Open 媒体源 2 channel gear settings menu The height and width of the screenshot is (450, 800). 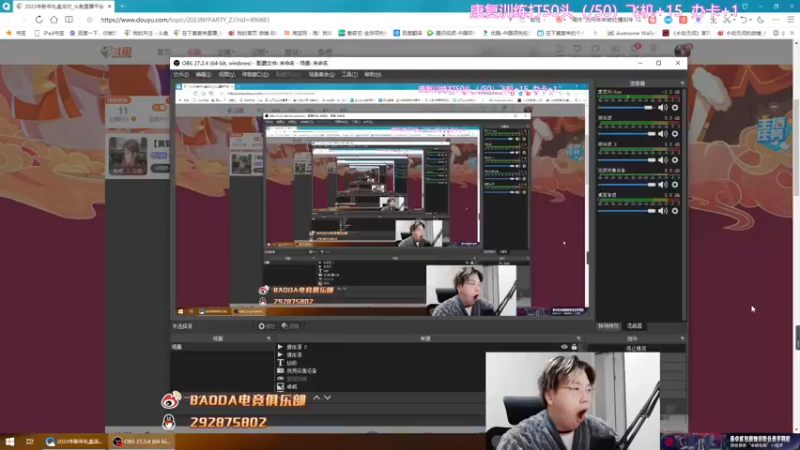[x=675, y=160]
